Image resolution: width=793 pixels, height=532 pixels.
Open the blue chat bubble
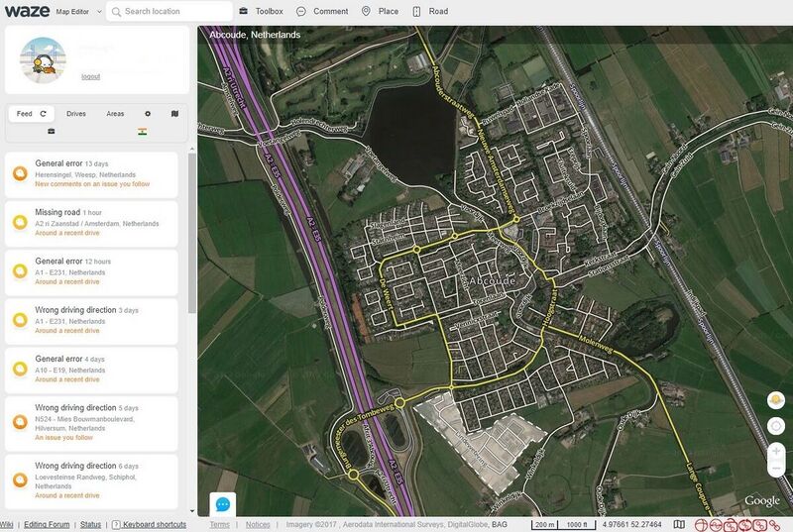[223, 504]
